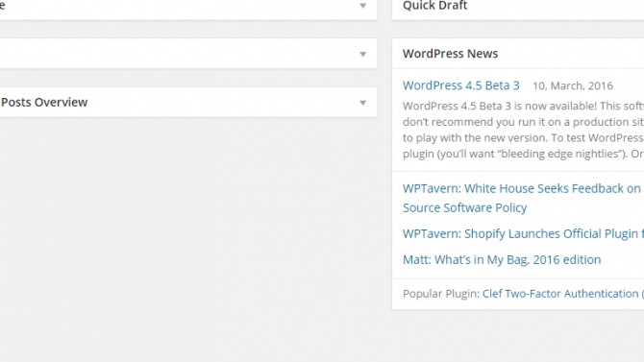Screen dimensions: 644x362
Task: Collapse the Posts Overview widget arrow
Action: (362, 103)
